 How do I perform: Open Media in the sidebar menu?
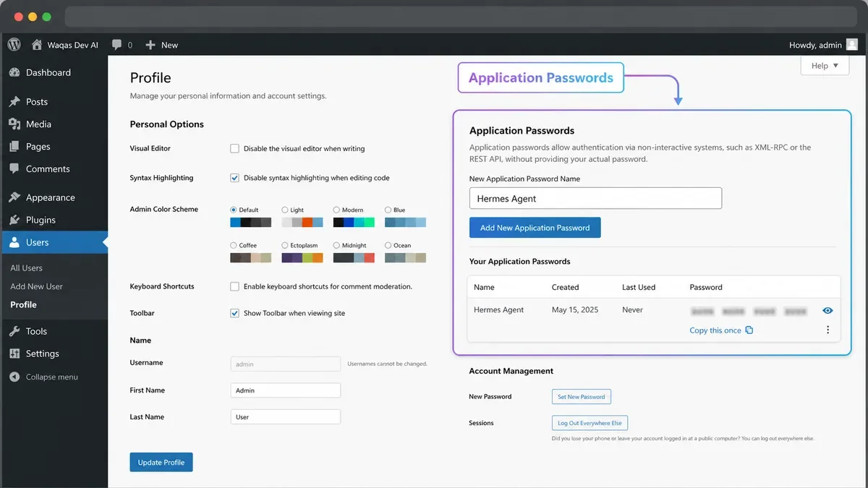pyautogui.click(x=54, y=124)
